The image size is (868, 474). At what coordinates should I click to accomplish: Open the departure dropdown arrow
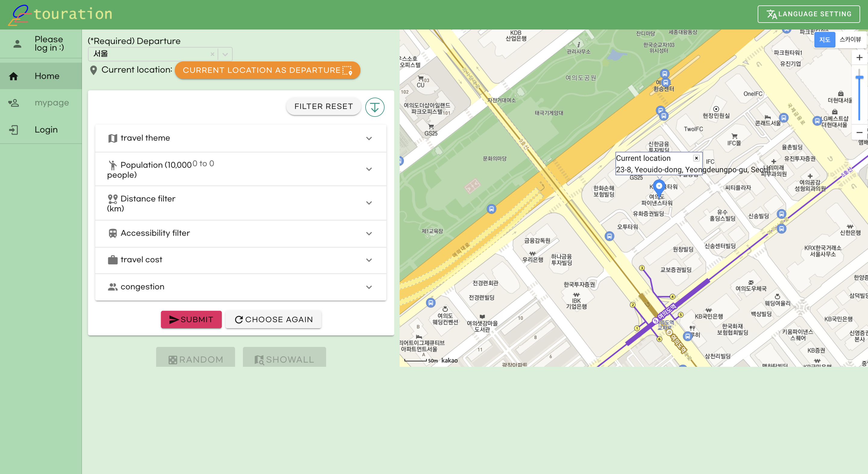225,54
